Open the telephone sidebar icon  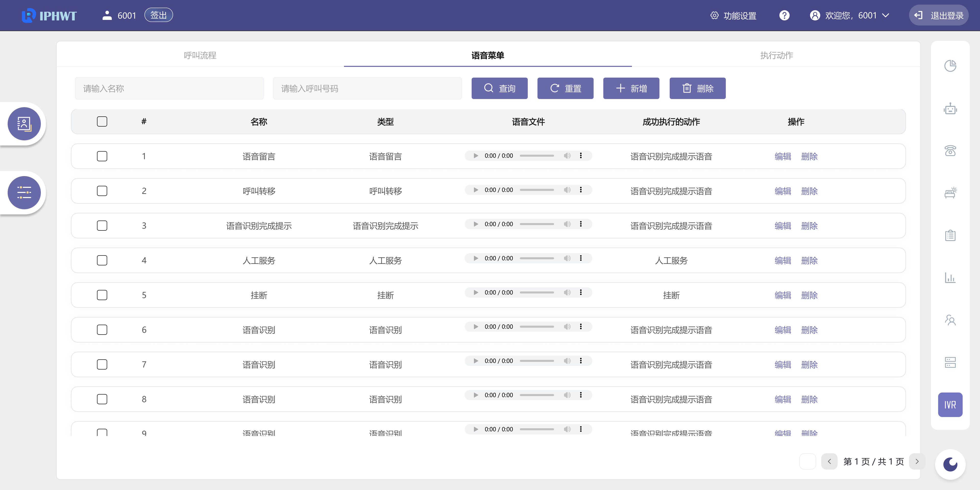[x=950, y=151]
